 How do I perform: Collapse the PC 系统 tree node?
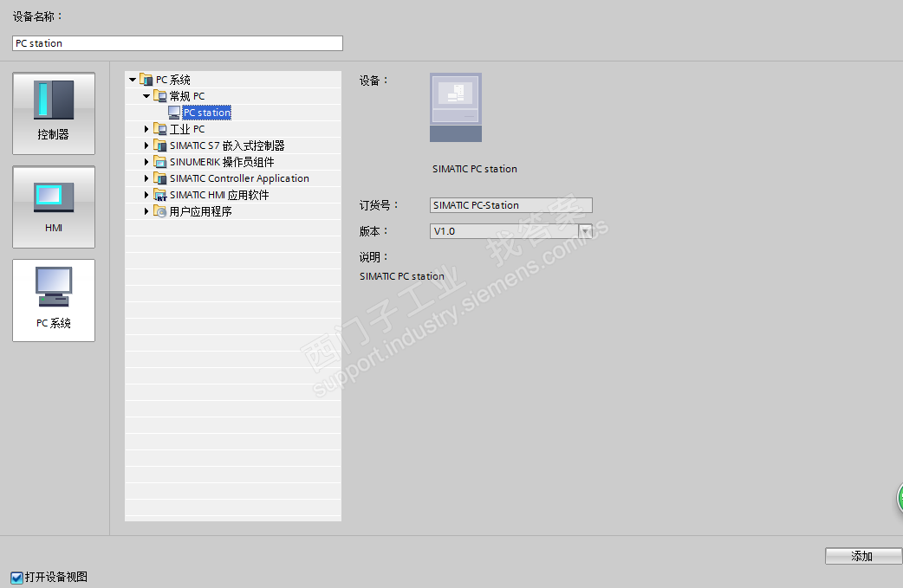click(x=133, y=80)
